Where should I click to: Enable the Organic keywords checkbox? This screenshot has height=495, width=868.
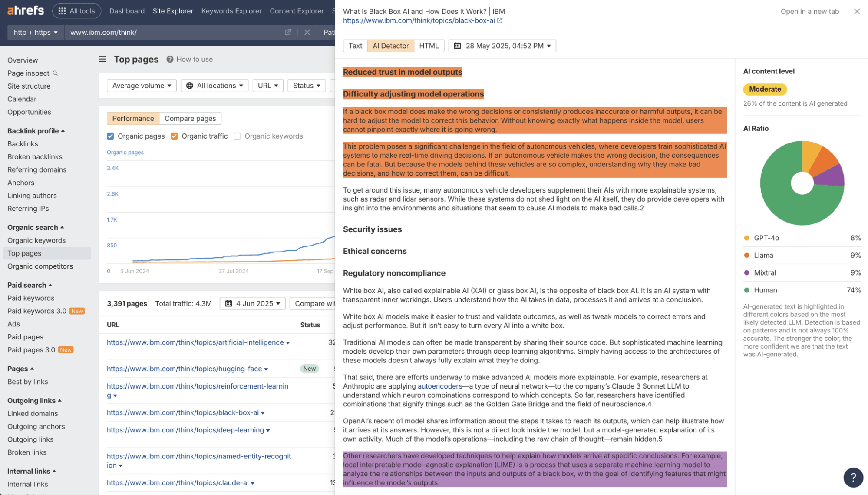(x=237, y=136)
